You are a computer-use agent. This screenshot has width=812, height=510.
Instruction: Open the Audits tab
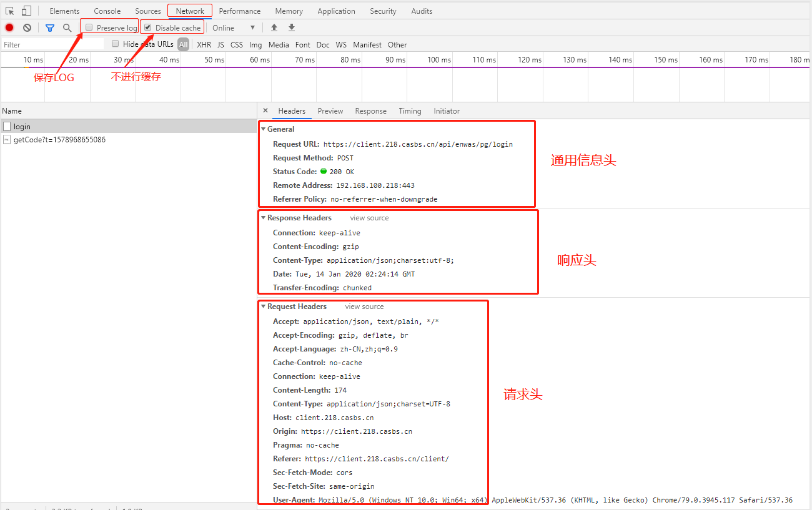coord(422,11)
